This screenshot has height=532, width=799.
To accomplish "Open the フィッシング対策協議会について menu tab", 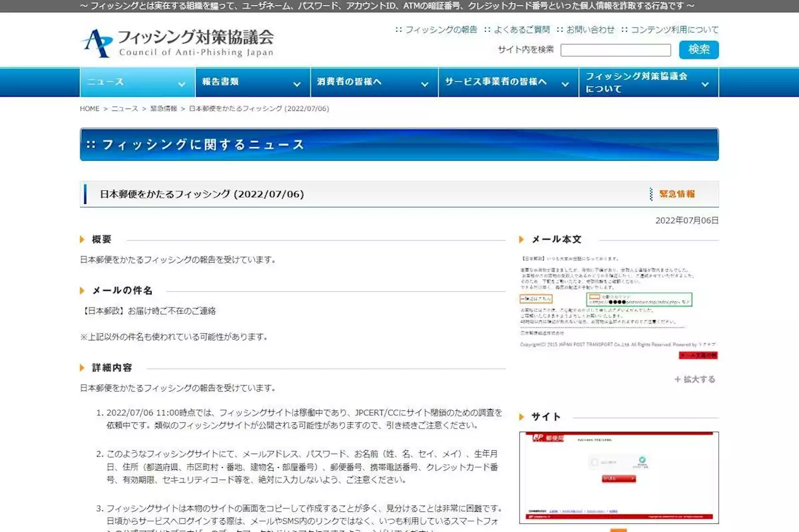I will tap(649, 82).
